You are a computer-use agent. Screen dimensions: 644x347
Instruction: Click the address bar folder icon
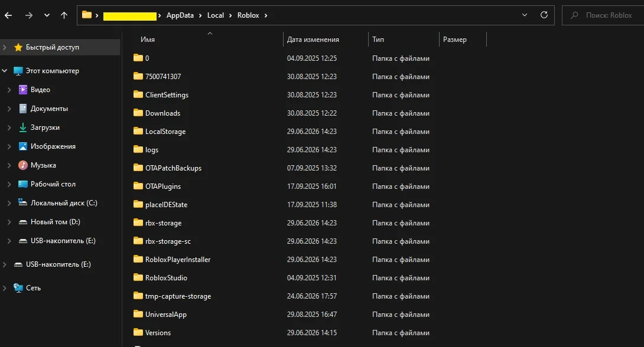pyautogui.click(x=87, y=15)
